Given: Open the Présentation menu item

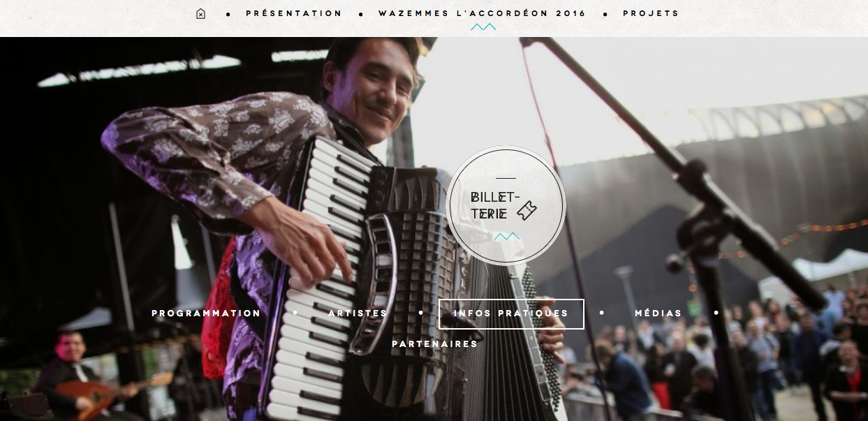Looking at the screenshot, I should 294,13.
